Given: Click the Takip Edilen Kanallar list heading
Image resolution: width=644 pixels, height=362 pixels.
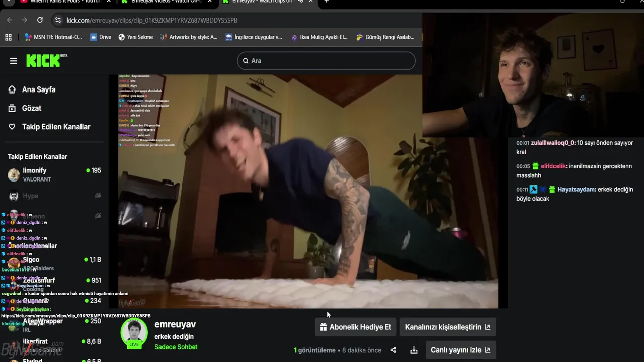Looking at the screenshot, I should point(37,157).
